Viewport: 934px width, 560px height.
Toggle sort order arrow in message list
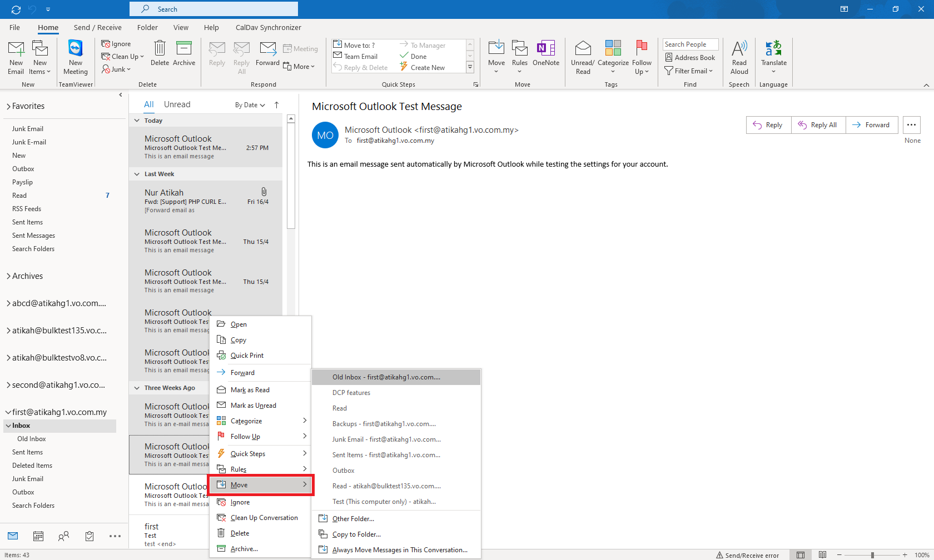point(276,105)
